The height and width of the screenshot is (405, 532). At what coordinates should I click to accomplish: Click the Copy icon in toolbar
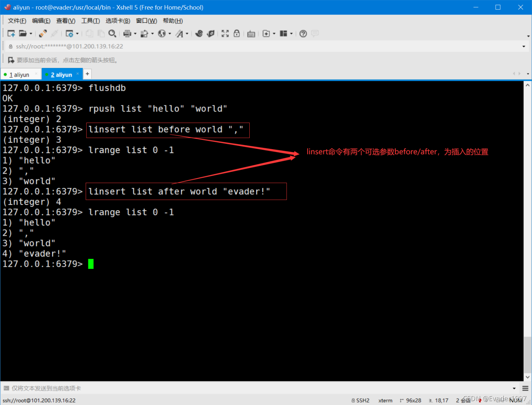(89, 34)
